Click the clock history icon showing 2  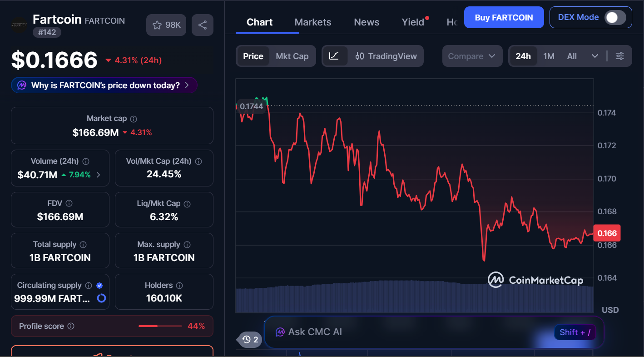(249, 339)
